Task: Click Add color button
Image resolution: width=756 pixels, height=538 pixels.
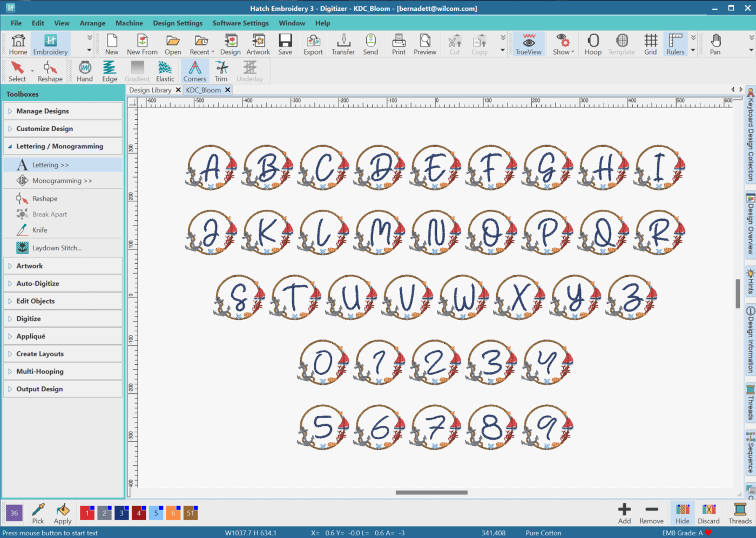Action: (624, 513)
